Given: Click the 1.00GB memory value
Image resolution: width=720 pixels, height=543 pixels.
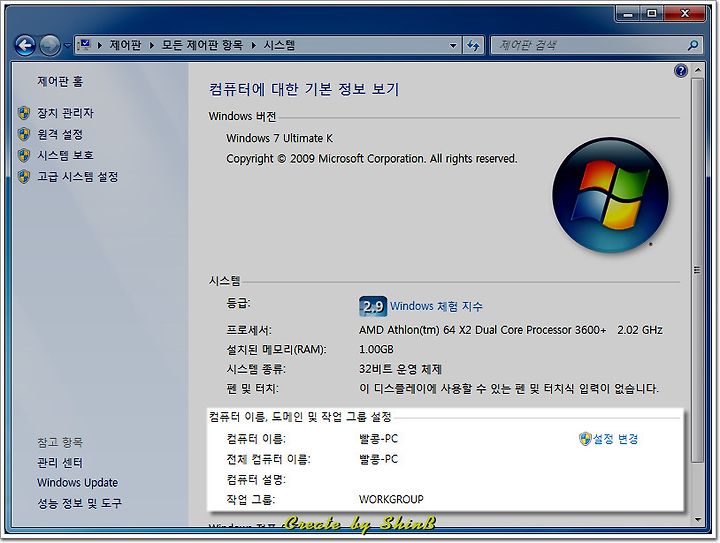Looking at the screenshot, I should [376, 350].
